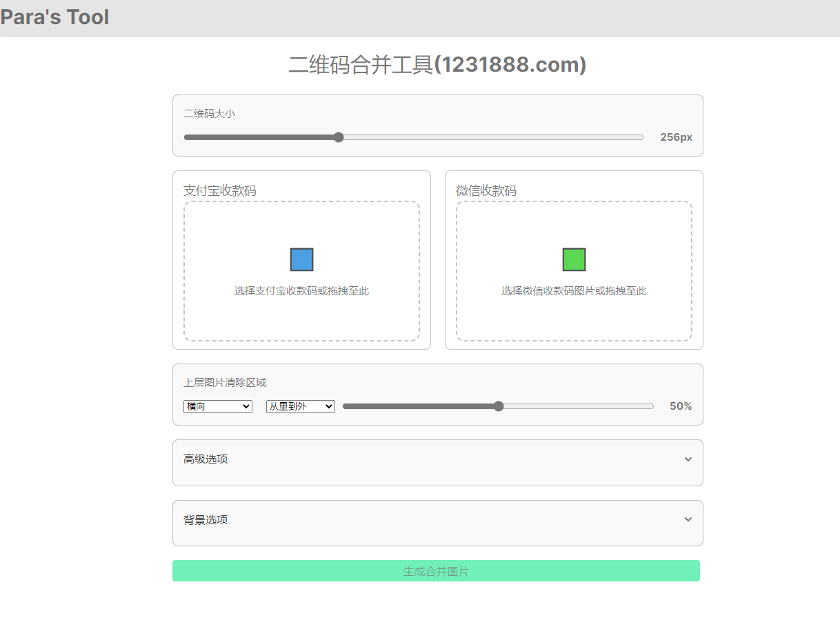
Task: Expand the 背景选项 section
Action: 436,523
